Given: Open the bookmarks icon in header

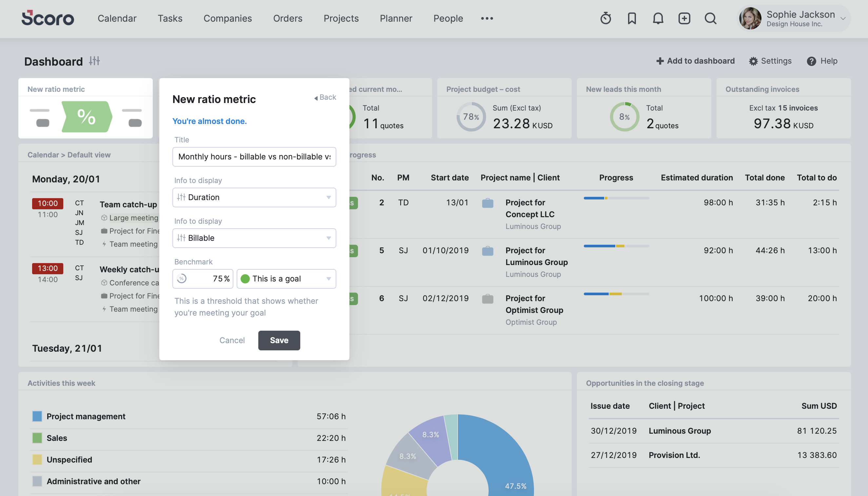Looking at the screenshot, I should (x=632, y=18).
